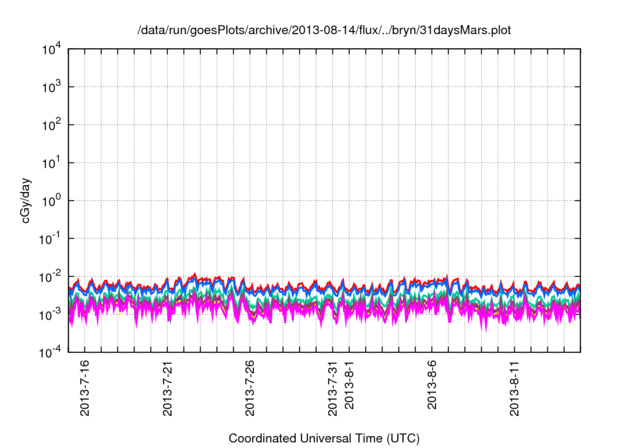Select the 2013-7-21 date tick label
The width and height of the screenshot is (640, 448).
(x=167, y=389)
